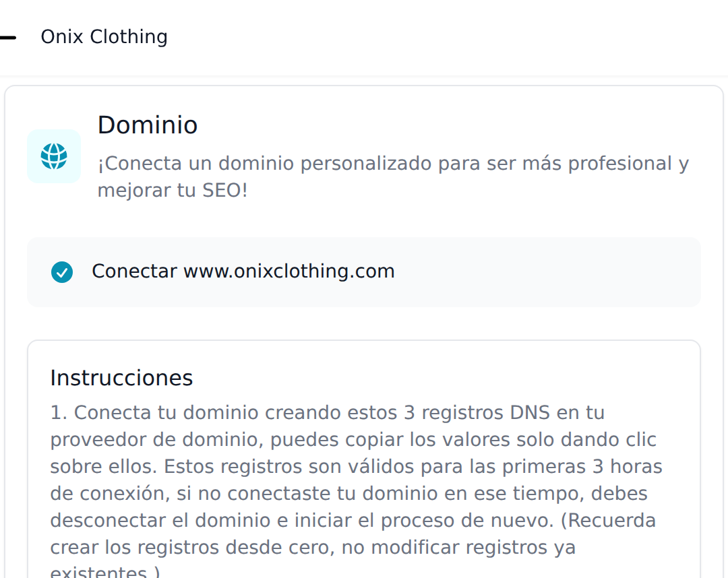
Task: Click Conectar www.onixclothing.com
Action: [243, 271]
